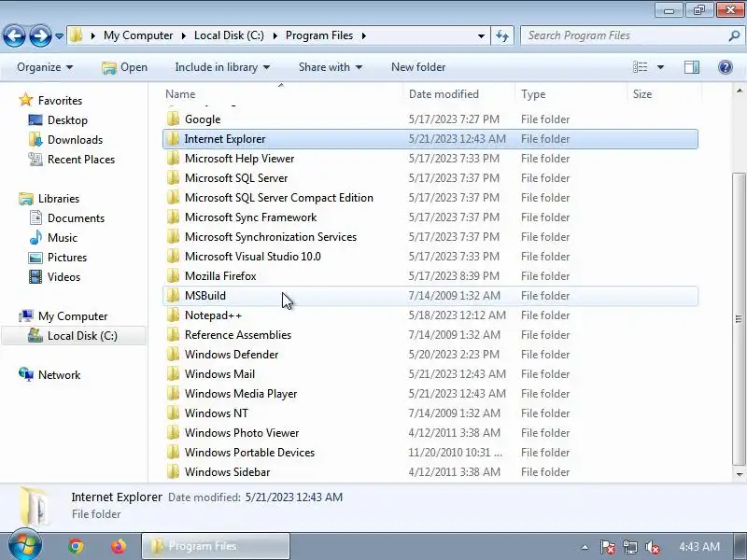This screenshot has height=560, width=747.
Task: Click the Mozilla Firefox folder icon
Action: point(174,275)
